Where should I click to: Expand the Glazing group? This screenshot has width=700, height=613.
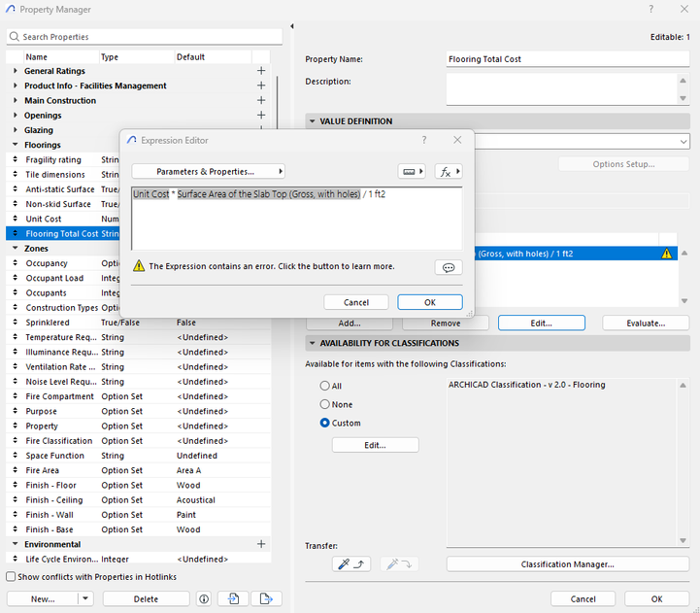16,129
